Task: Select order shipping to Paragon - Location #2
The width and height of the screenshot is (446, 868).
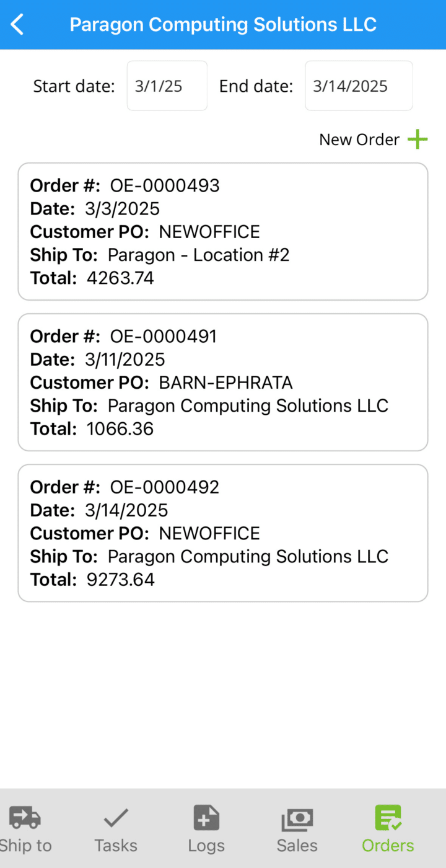Action: (223, 231)
